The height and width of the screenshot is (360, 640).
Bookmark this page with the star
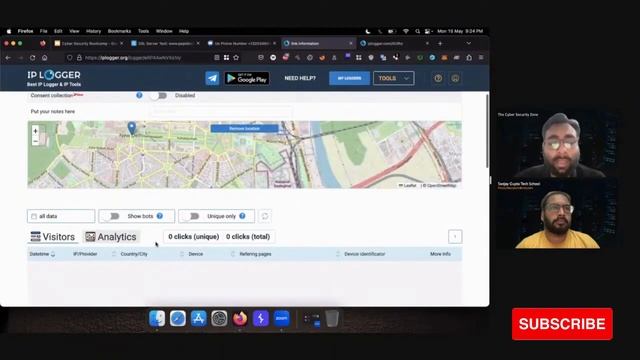(x=236, y=58)
